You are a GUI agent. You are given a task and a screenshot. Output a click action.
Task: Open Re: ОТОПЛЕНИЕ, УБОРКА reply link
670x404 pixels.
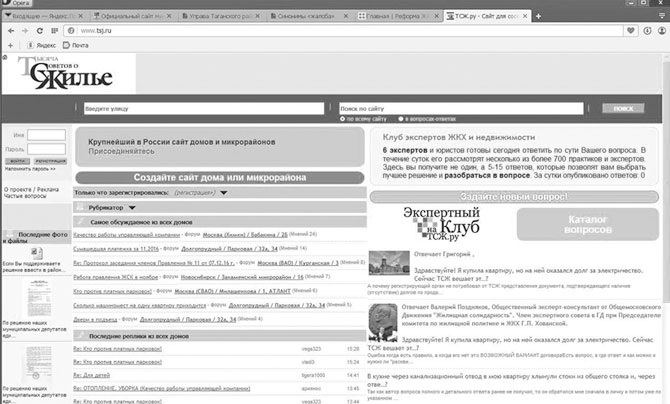point(162,389)
